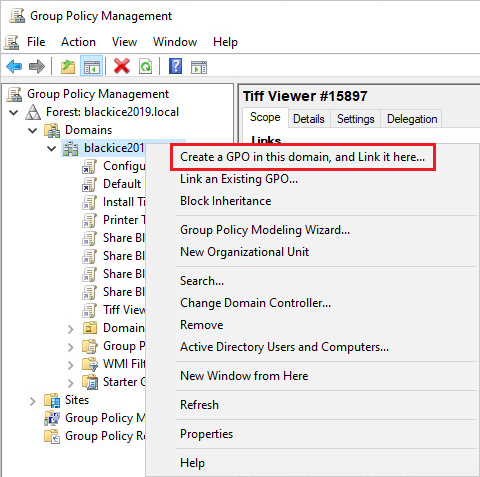Open the Action menu
Screen dimensions: 480x477
(x=78, y=42)
